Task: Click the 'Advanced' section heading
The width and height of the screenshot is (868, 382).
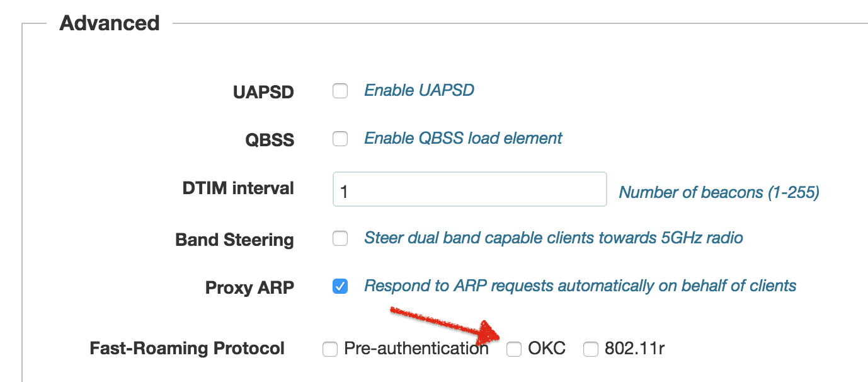Action: pyautogui.click(x=110, y=23)
